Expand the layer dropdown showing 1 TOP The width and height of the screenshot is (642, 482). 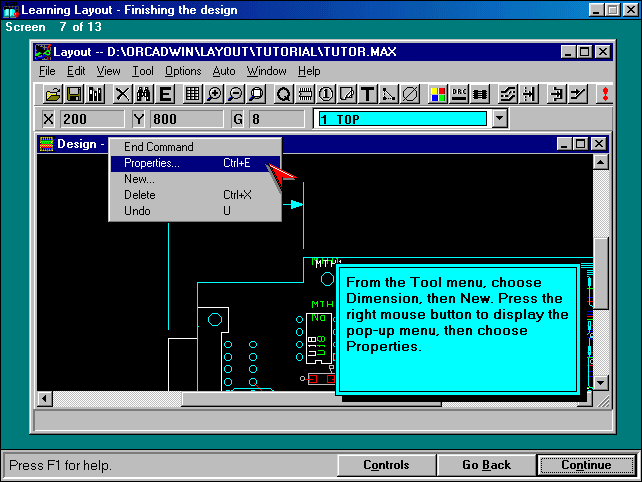pyautogui.click(x=500, y=119)
